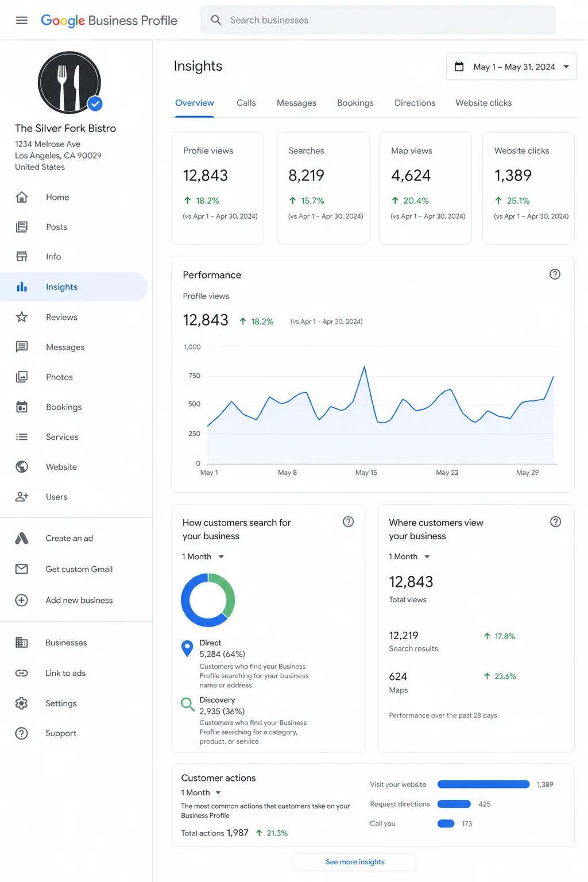Click the Settings gear icon
This screenshot has width=588, height=882.
point(22,703)
